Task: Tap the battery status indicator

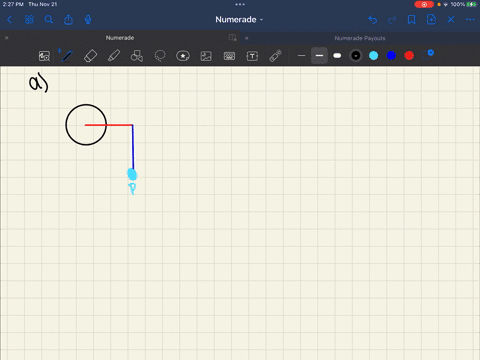Action: coord(471,4)
